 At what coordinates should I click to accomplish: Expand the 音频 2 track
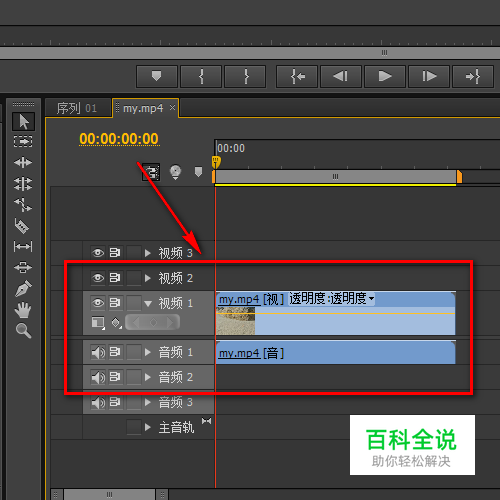(148, 377)
